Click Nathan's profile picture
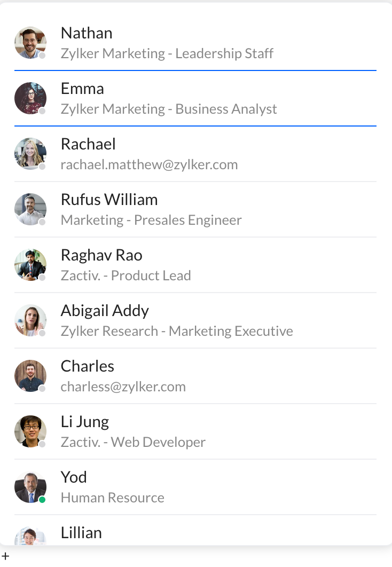 tap(30, 43)
